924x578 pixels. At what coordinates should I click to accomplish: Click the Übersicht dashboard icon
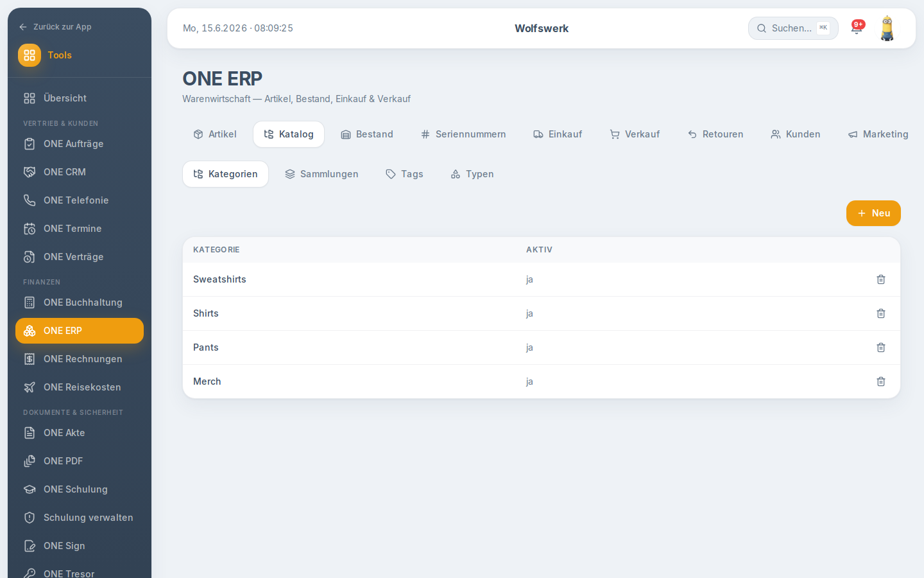[30, 98]
